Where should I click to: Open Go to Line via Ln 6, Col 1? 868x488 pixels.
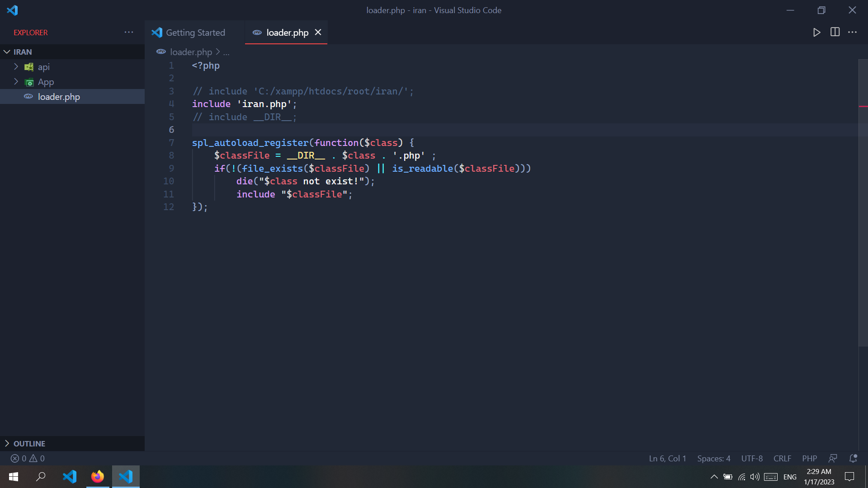click(x=667, y=458)
